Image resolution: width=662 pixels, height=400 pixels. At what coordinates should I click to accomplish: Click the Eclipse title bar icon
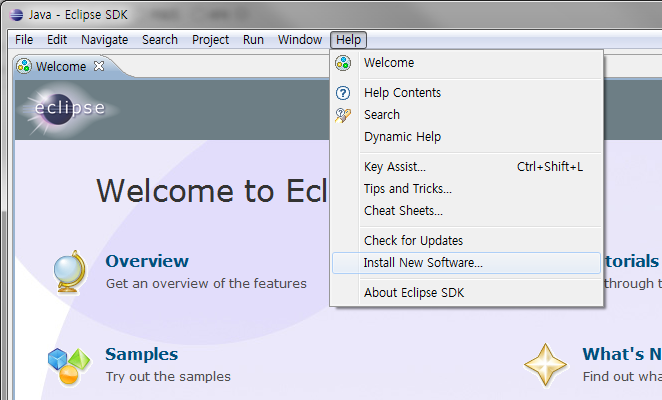[x=16, y=15]
